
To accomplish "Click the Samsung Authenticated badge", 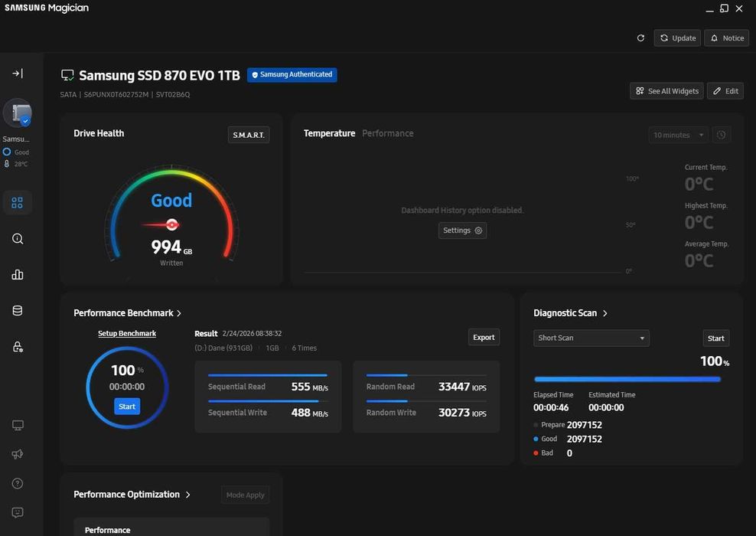I will (292, 75).
